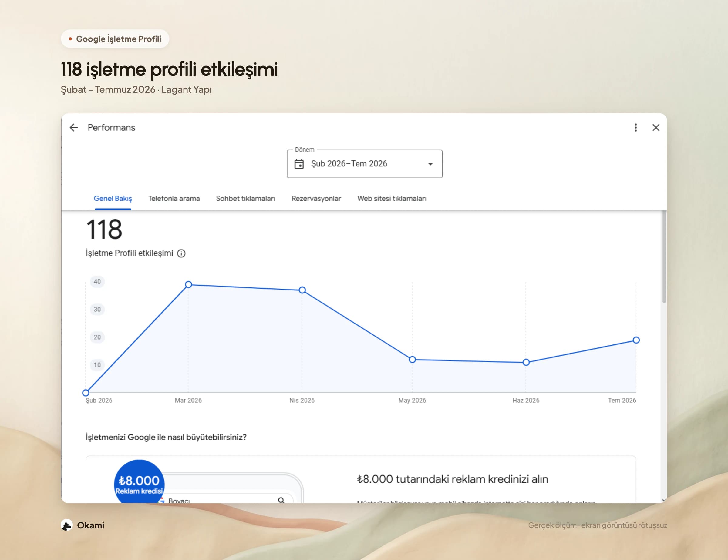The width and height of the screenshot is (728, 560).
Task: Switch to the Rezervasyonlar tab
Action: pyautogui.click(x=316, y=199)
